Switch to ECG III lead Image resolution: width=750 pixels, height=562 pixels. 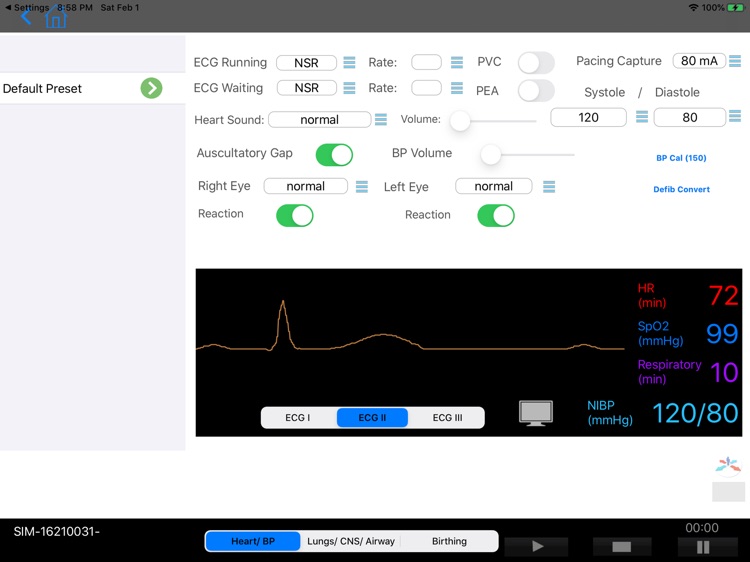pyautogui.click(x=447, y=418)
